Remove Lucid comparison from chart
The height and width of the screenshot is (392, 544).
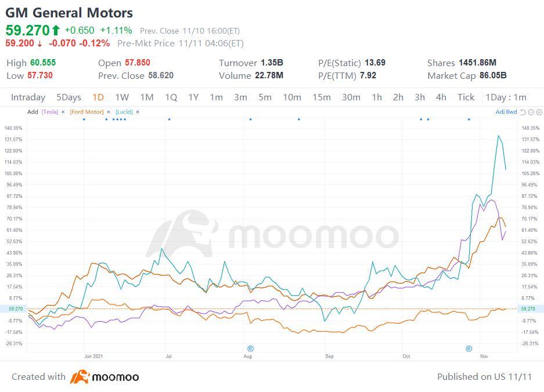click(x=138, y=112)
